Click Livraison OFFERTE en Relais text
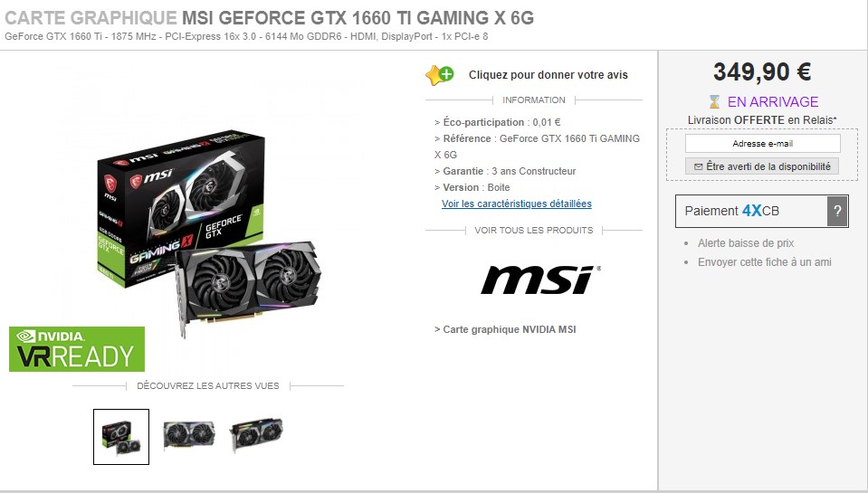 coord(762,120)
